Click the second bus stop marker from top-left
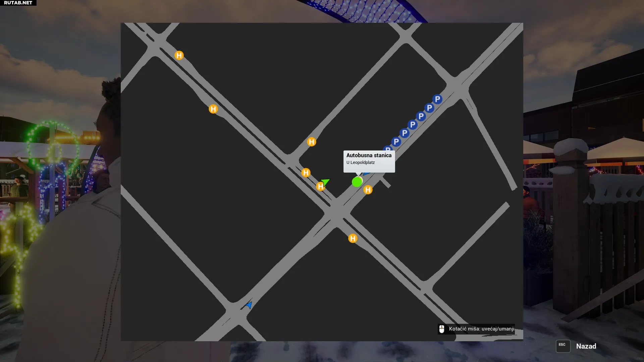The height and width of the screenshot is (362, 644). 213,109
